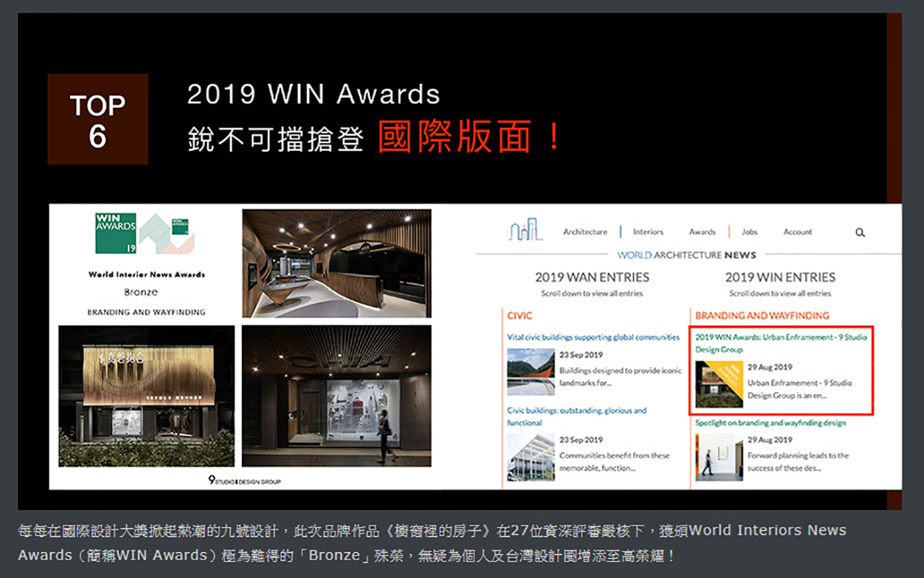Screen dimensions: 924x578
Task: Click the night storefront facade photo
Action: 147,396
